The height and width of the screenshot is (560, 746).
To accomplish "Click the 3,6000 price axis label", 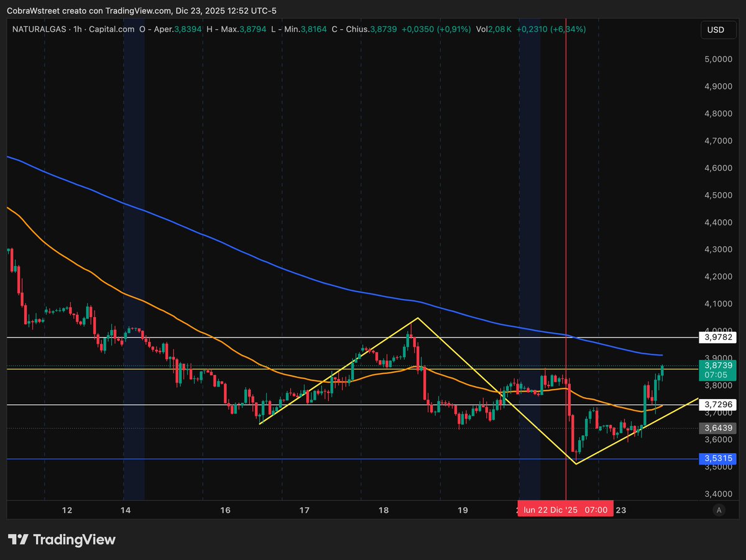I will (717, 440).
